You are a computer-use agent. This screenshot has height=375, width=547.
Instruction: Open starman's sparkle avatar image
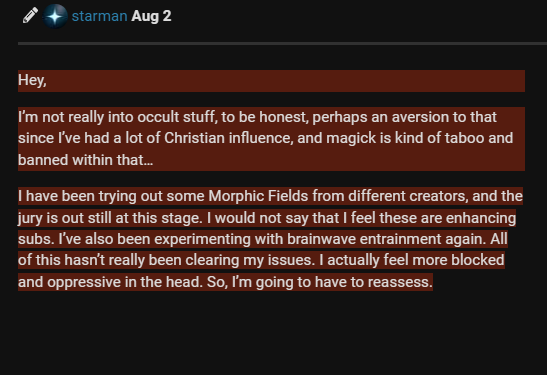coord(55,16)
